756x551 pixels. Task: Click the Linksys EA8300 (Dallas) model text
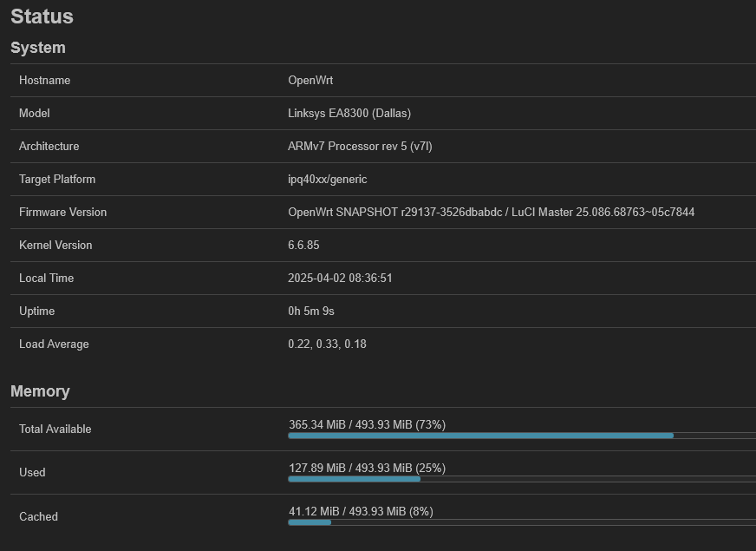point(349,113)
